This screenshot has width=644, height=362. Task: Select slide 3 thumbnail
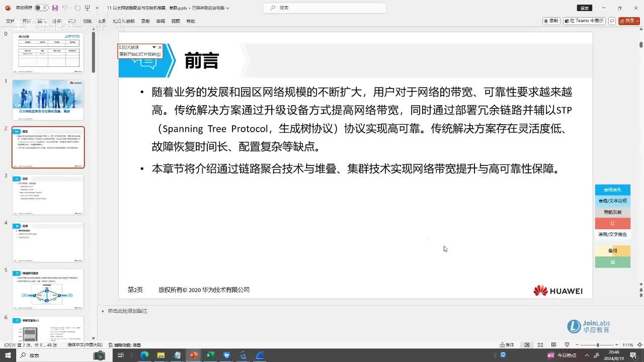(x=48, y=195)
